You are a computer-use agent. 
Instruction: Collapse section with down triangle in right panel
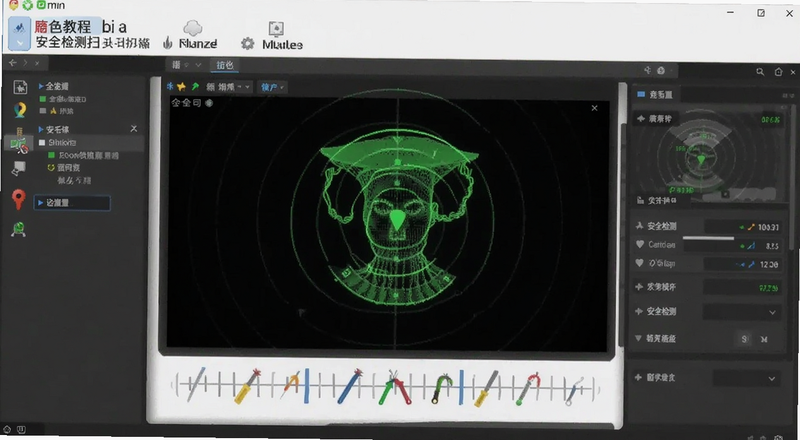(638, 338)
